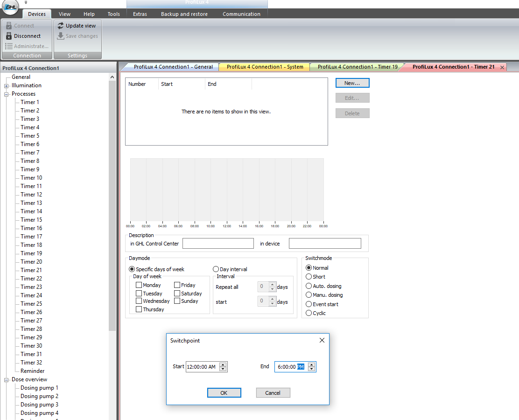Select the Day interval radio button
Image resolution: width=519 pixels, height=420 pixels.
tap(216, 269)
